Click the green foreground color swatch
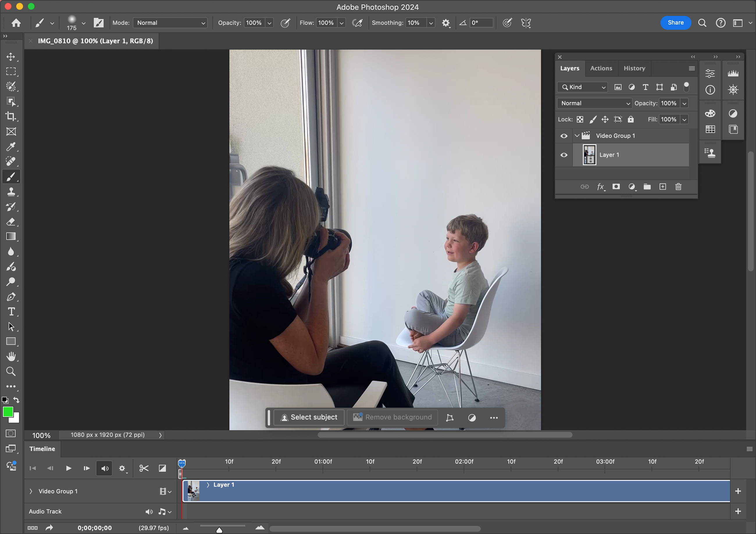The height and width of the screenshot is (534, 756). (8, 412)
